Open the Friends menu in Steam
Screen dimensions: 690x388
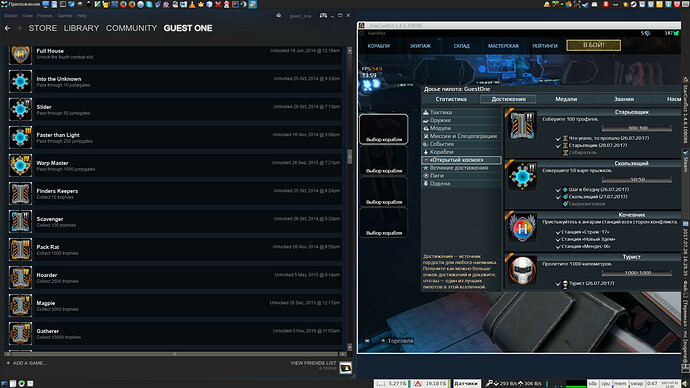click(x=45, y=16)
